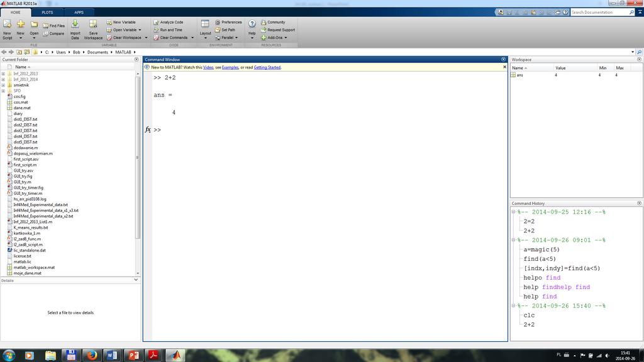Collapse the 2014-09-25 12:16 history group
Image resolution: width=644 pixels, height=362 pixels.
pyautogui.click(x=513, y=212)
